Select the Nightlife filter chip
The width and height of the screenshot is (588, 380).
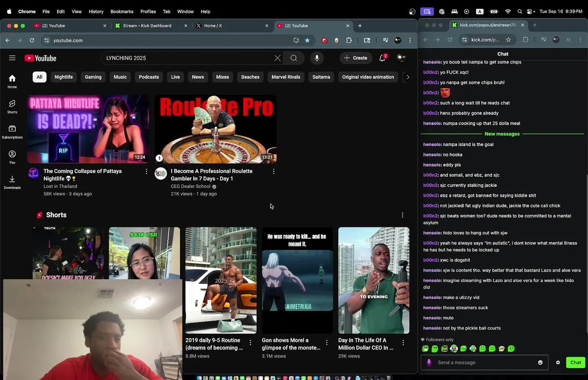click(x=63, y=77)
